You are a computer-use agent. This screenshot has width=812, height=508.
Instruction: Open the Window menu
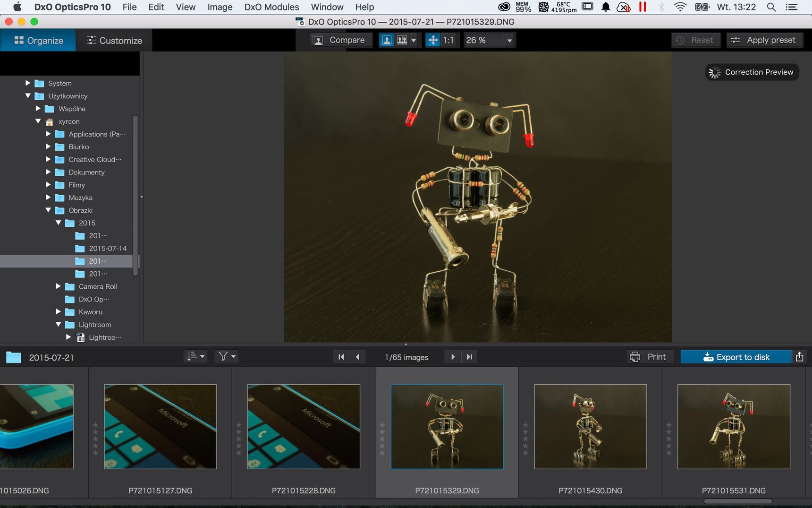click(x=327, y=7)
